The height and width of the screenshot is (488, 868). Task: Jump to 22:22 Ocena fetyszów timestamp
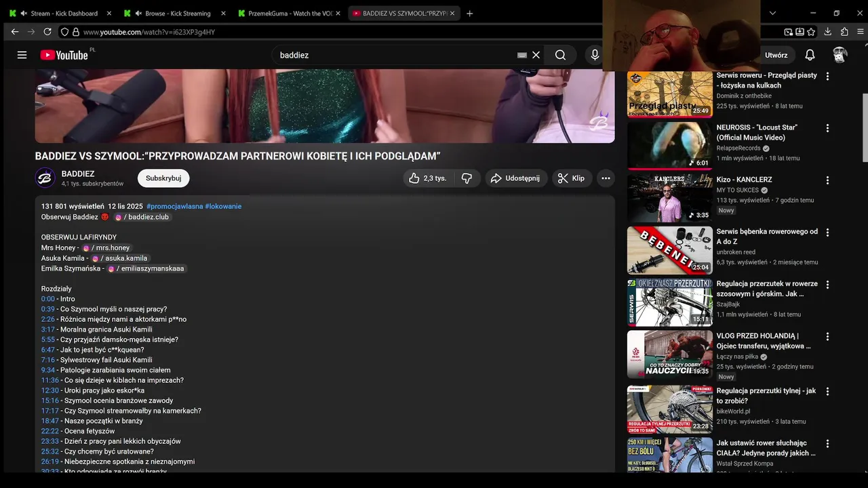(x=50, y=431)
